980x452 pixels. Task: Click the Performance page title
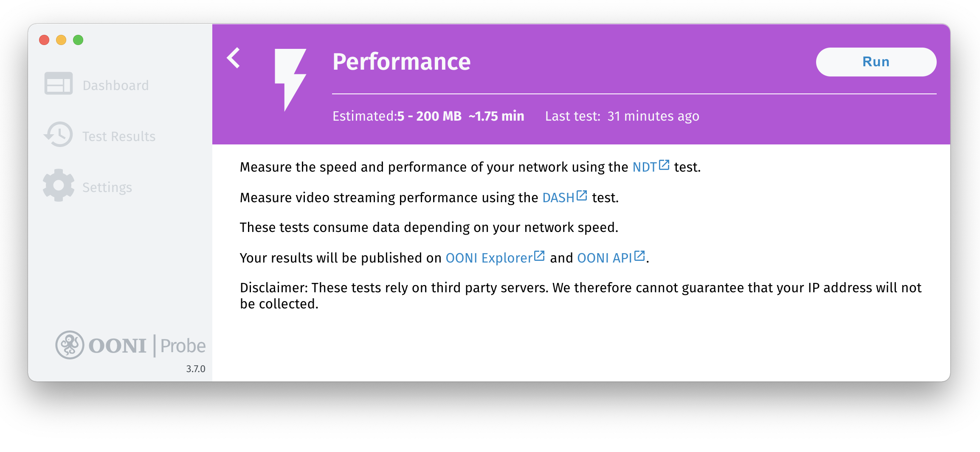point(401,62)
